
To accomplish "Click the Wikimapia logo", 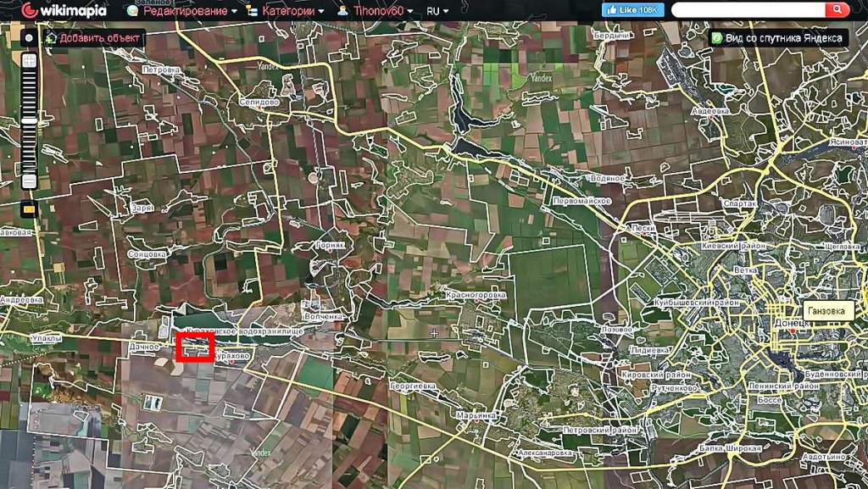I will [x=64, y=11].
